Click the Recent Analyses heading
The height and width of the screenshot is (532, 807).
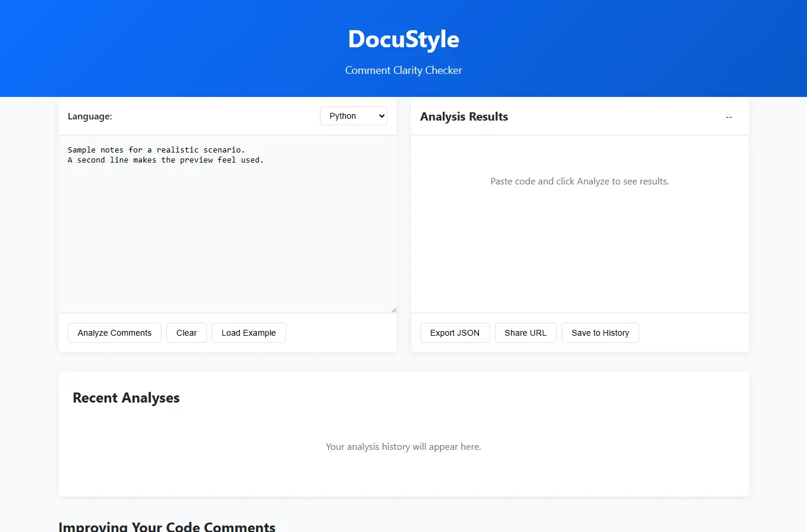pyautogui.click(x=126, y=398)
